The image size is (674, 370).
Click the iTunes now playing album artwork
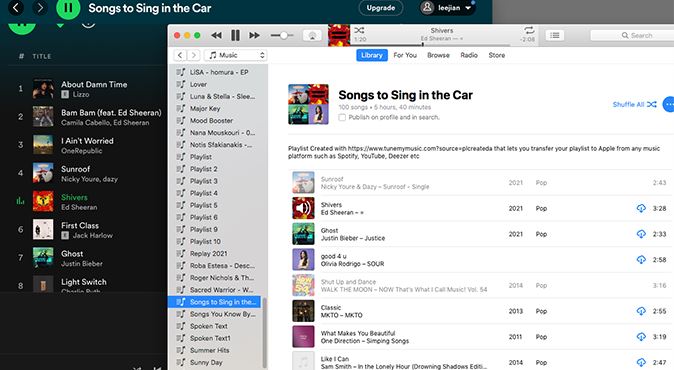(x=339, y=35)
